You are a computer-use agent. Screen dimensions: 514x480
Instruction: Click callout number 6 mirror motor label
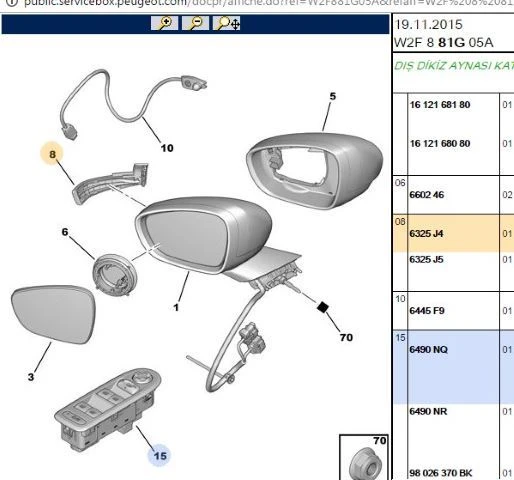[x=65, y=232]
